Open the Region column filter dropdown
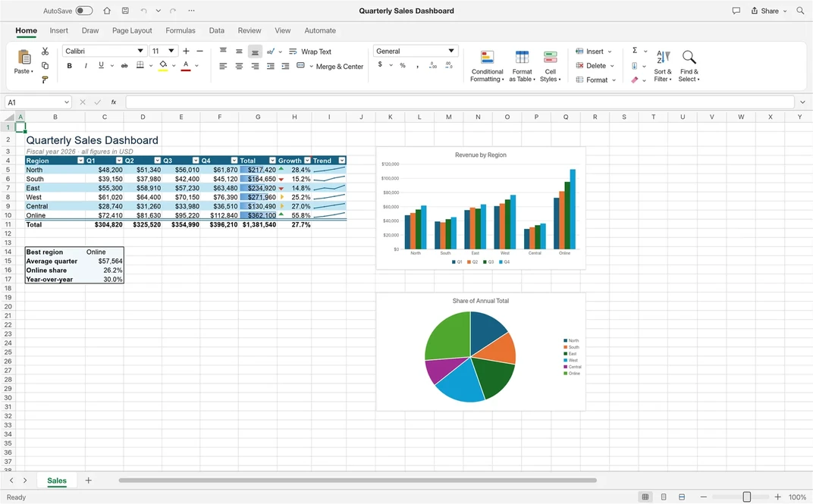 (80, 161)
